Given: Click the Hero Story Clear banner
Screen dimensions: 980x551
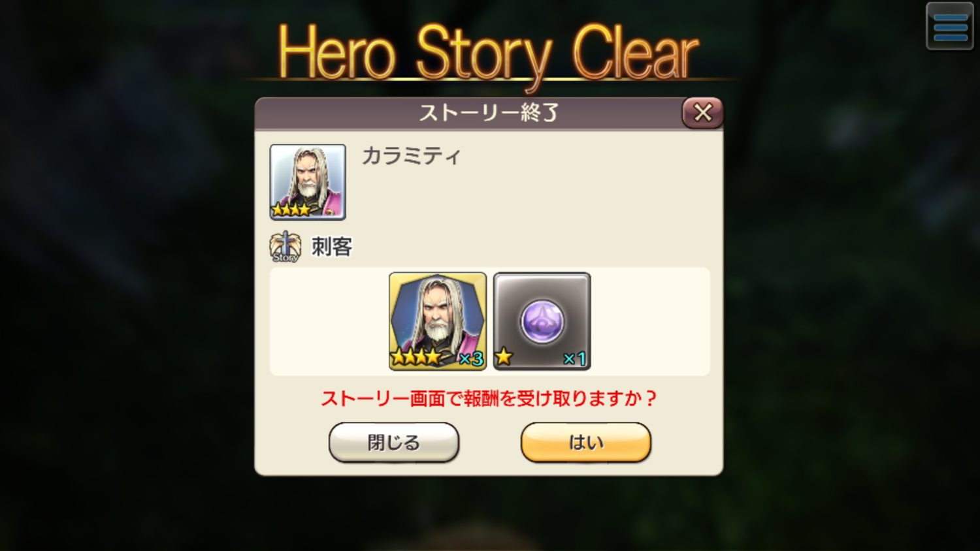Looking at the screenshot, I should pyautogui.click(x=489, y=54).
